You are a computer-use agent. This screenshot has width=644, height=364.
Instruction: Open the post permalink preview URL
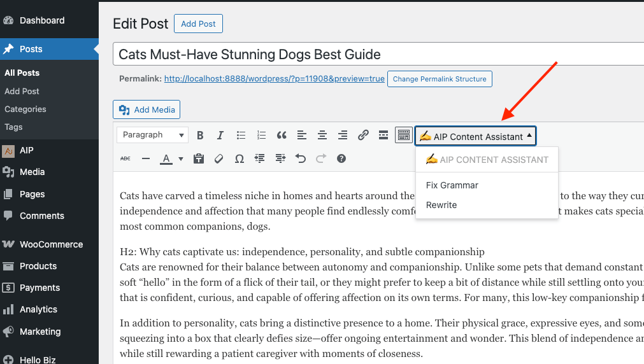click(275, 78)
